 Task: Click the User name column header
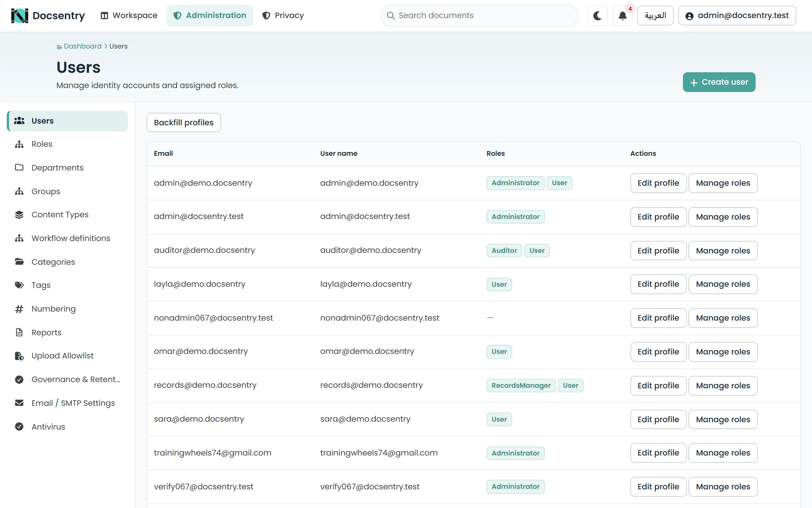pyautogui.click(x=339, y=154)
